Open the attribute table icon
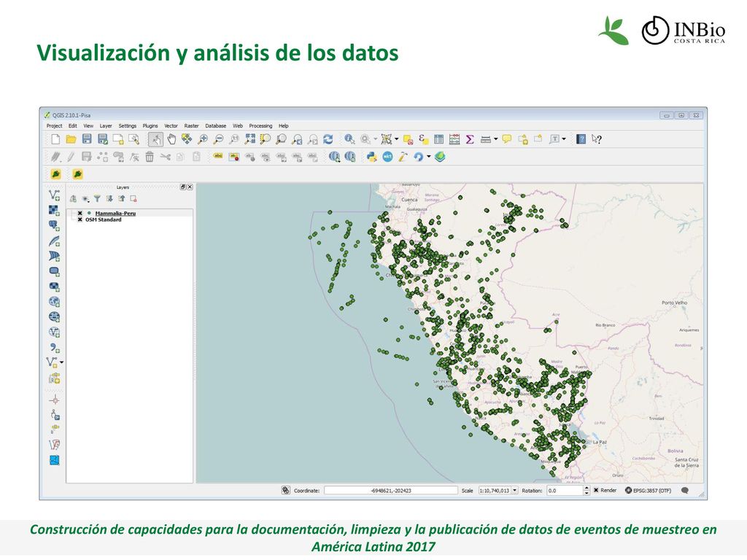747x560 pixels. coord(438,139)
